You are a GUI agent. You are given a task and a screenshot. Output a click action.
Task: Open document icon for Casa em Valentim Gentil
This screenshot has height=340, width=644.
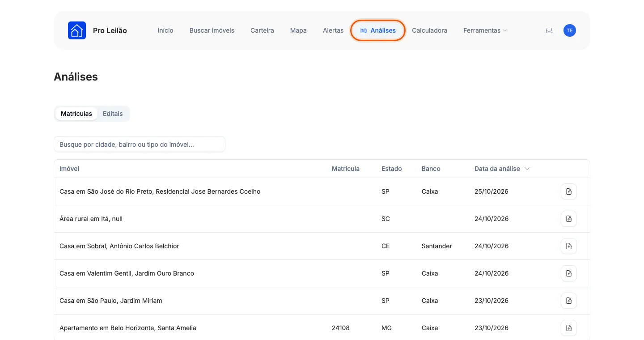[569, 273]
